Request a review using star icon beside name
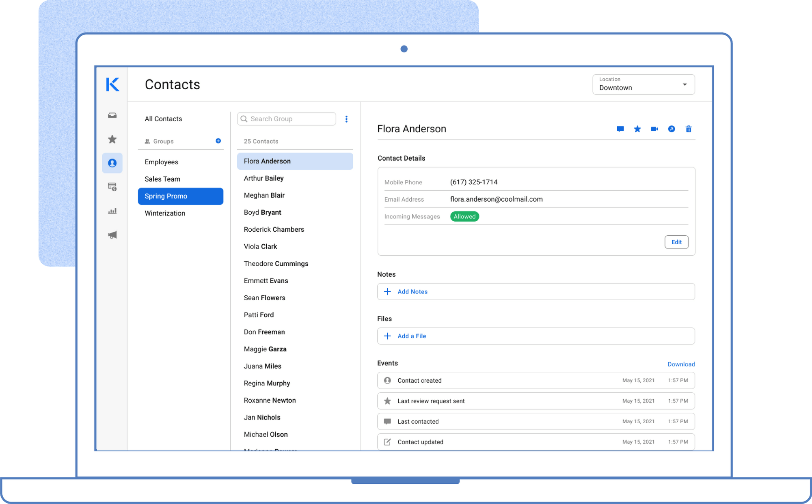812x504 pixels. coord(637,129)
